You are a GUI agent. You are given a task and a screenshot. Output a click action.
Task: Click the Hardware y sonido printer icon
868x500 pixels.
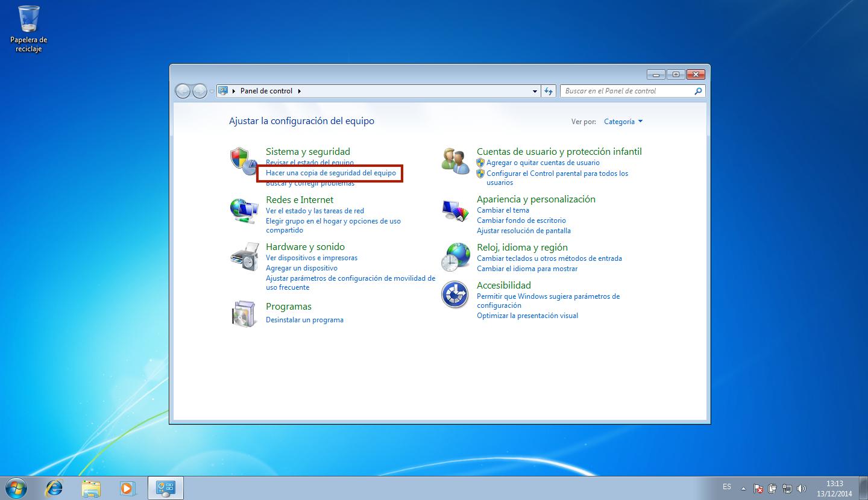click(244, 257)
